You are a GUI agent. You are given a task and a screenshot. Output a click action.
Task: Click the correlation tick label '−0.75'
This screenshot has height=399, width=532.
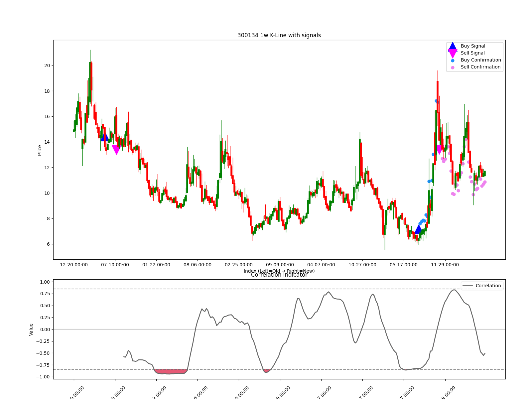point(43,365)
